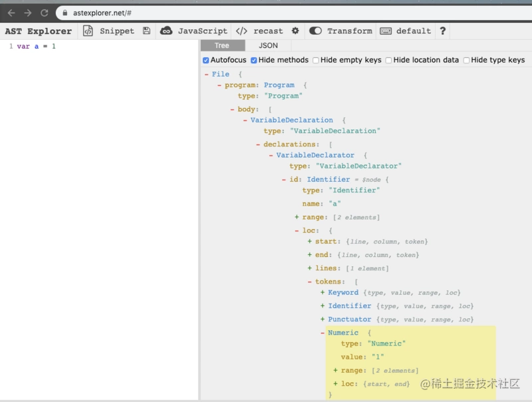Select the type: "Program" value
This screenshot has height=402, width=532.
point(283,96)
